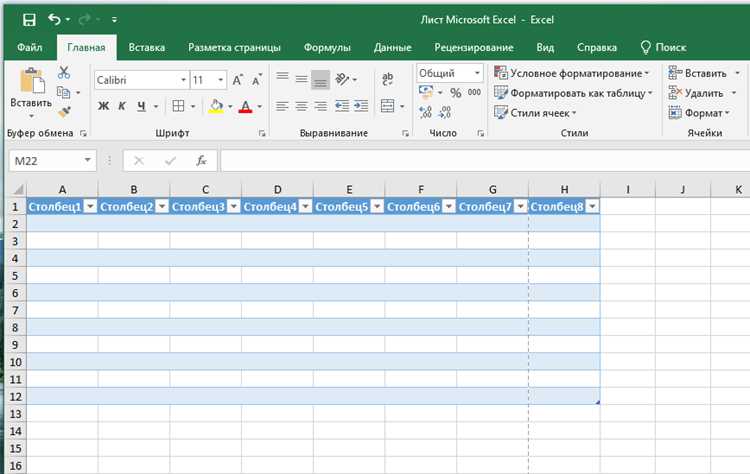750x474 pixels.
Task: Increase font size with larger A icon
Action: click(237, 80)
